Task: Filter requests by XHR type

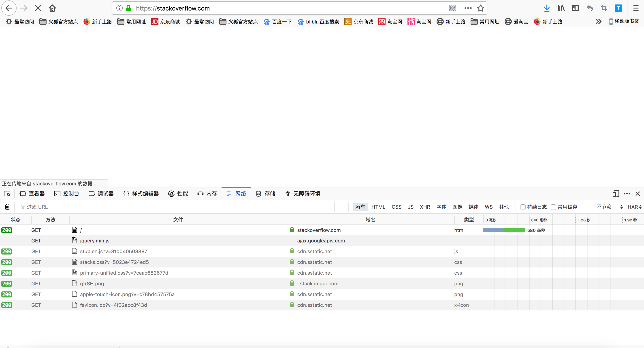Action: [425, 207]
